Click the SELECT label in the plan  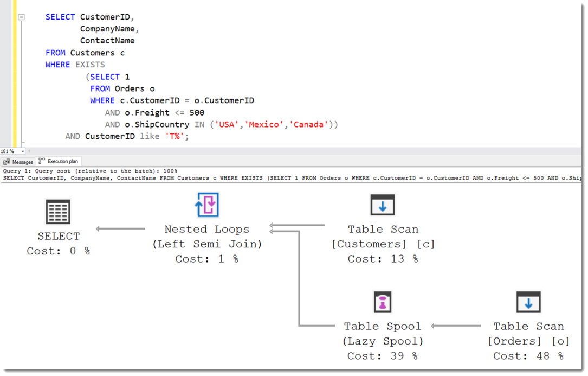coord(59,236)
